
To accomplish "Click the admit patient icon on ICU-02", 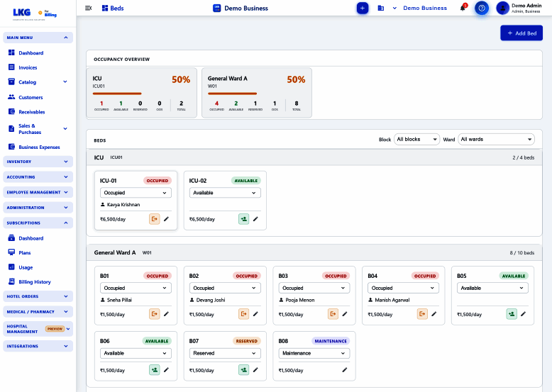I will click(x=243, y=219).
